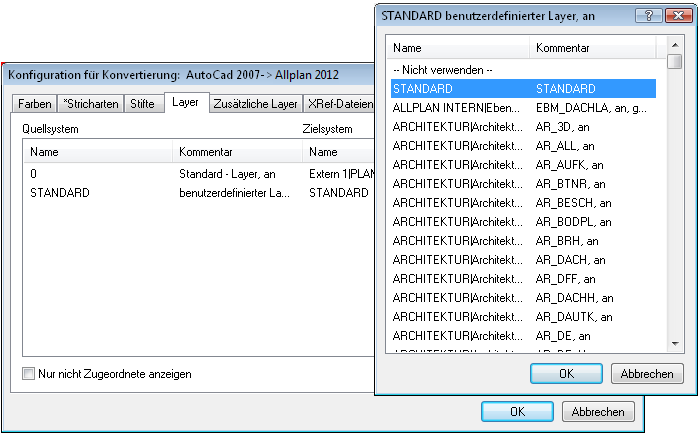
Task: Select the AR_DE, an layer row
Action: (x=523, y=336)
